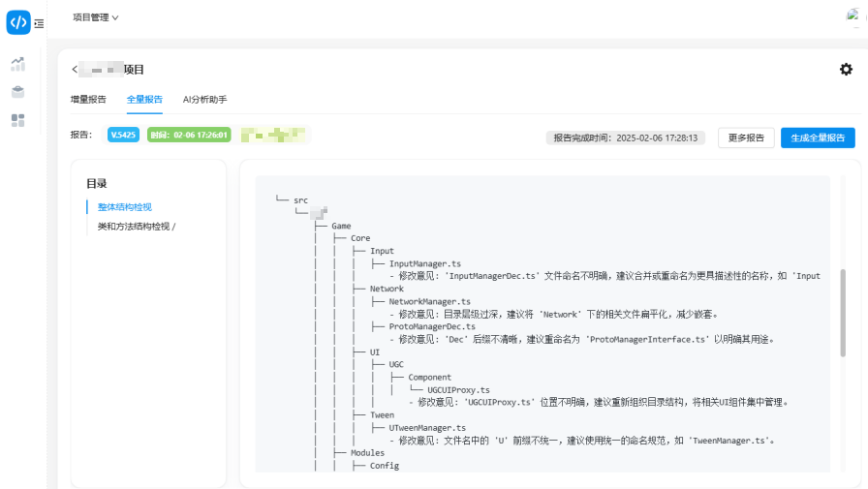
Task: Click the green 02-06 17:26:01 time tag
Action: 189,135
